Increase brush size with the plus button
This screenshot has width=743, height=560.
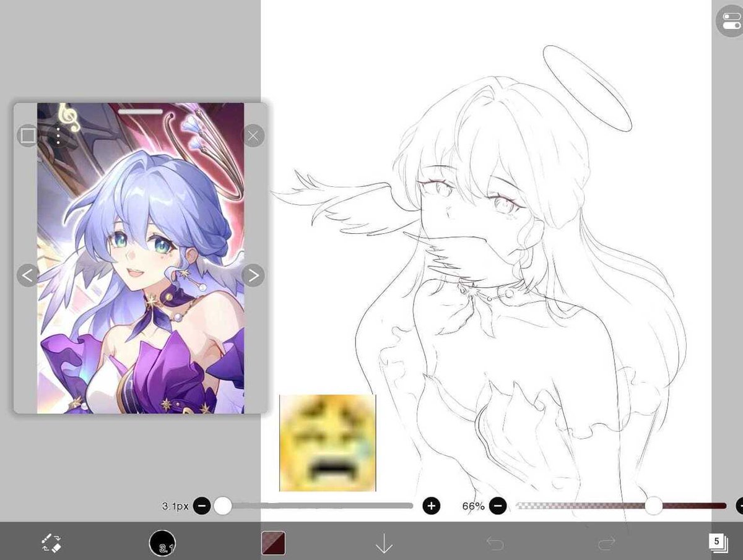click(431, 506)
